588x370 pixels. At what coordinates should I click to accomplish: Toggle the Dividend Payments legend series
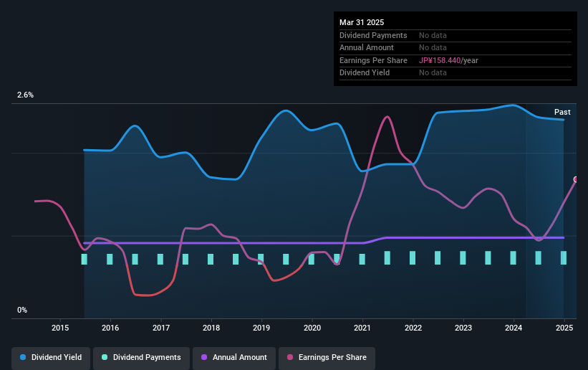141,357
